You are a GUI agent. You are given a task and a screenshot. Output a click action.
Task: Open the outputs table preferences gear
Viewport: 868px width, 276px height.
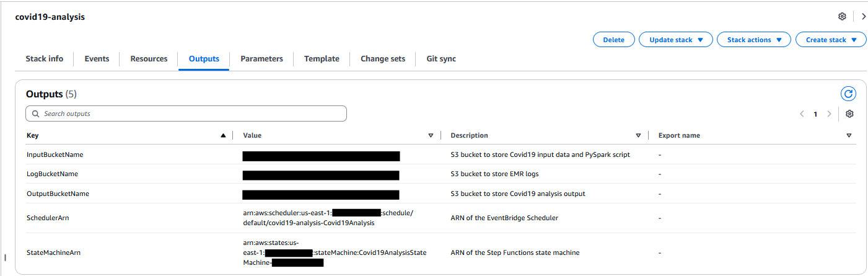(849, 114)
